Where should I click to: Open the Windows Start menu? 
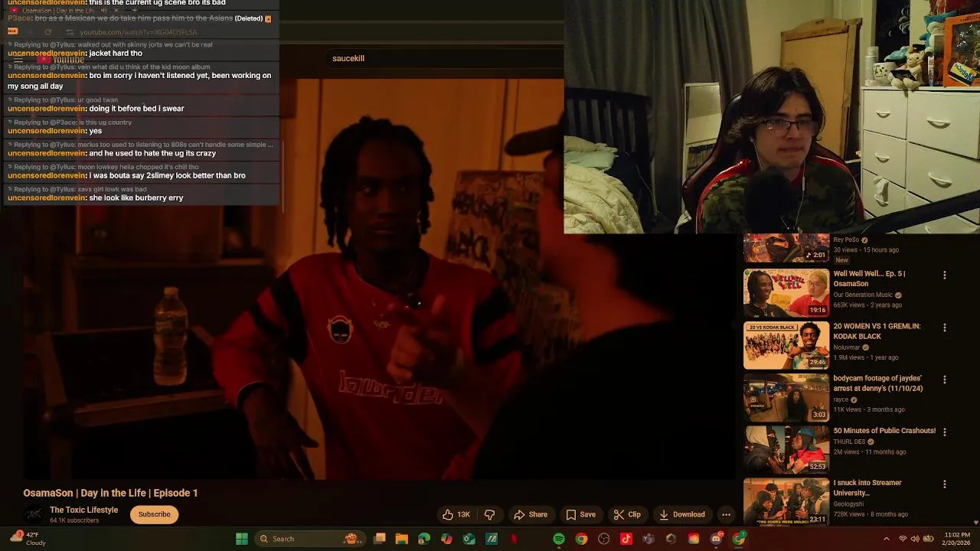click(x=242, y=539)
